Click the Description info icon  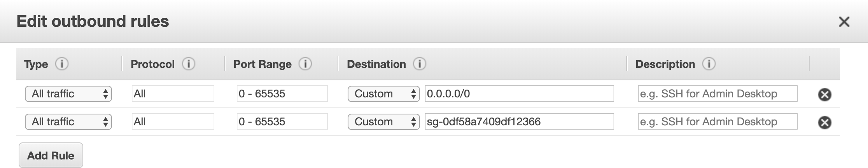(709, 64)
